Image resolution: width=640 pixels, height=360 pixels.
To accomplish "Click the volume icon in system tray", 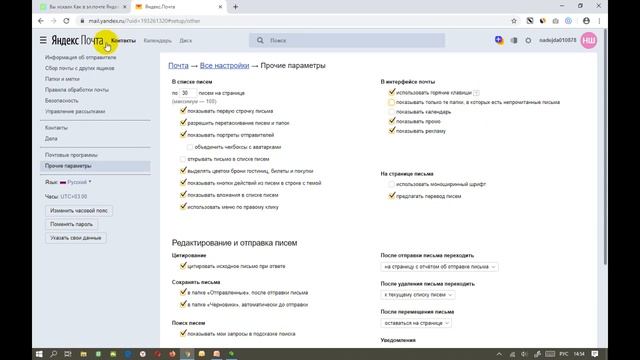I will pos(524,354).
